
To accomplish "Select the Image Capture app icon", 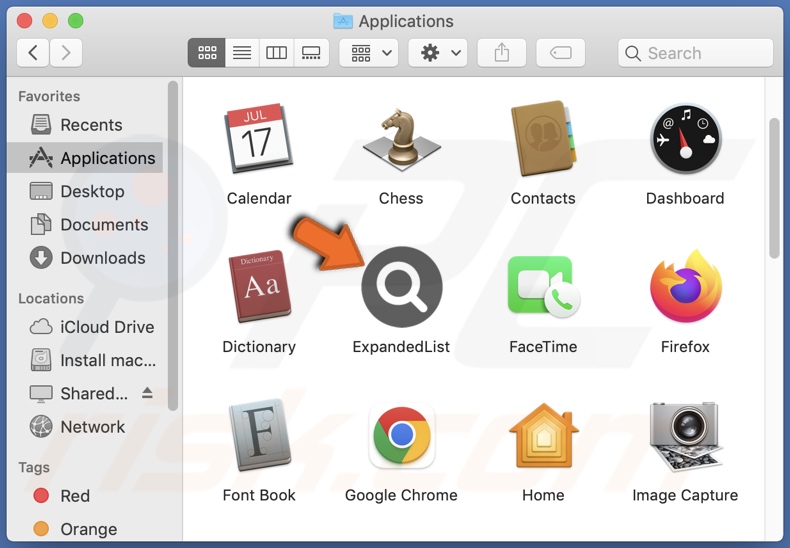I will [x=686, y=435].
